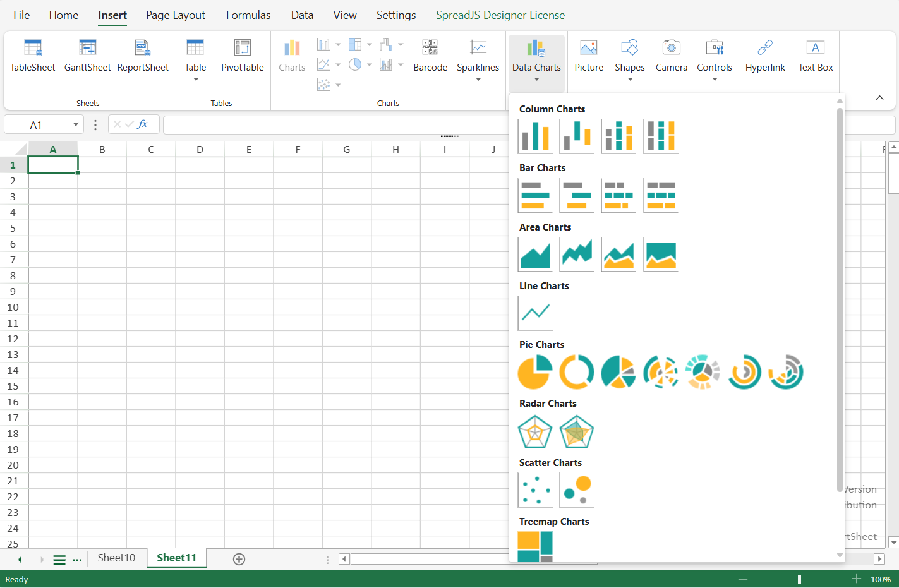Choose the donut data chart
The image size is (899, 588).
point(577,372)
